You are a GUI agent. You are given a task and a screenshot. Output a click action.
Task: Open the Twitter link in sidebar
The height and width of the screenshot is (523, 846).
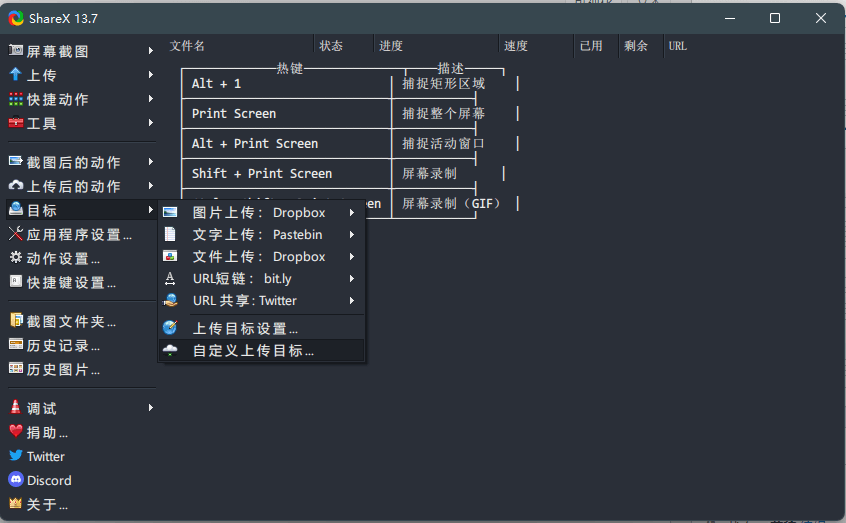[81, 456]
